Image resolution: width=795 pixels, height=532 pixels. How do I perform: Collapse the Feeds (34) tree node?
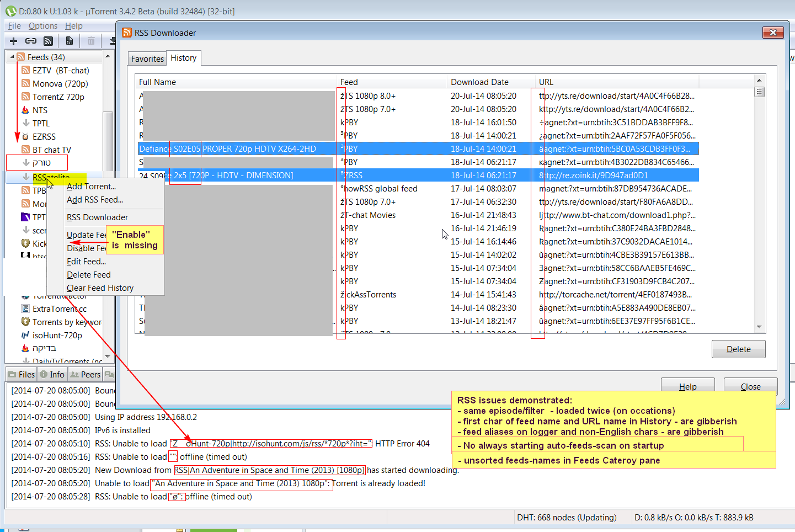coord(12,57)
